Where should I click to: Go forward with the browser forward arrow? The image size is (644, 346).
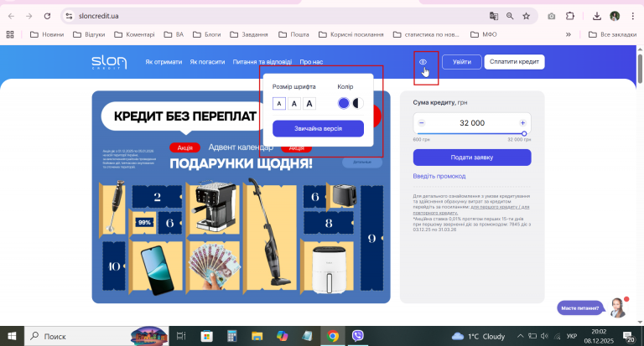(x=29, y=16)
